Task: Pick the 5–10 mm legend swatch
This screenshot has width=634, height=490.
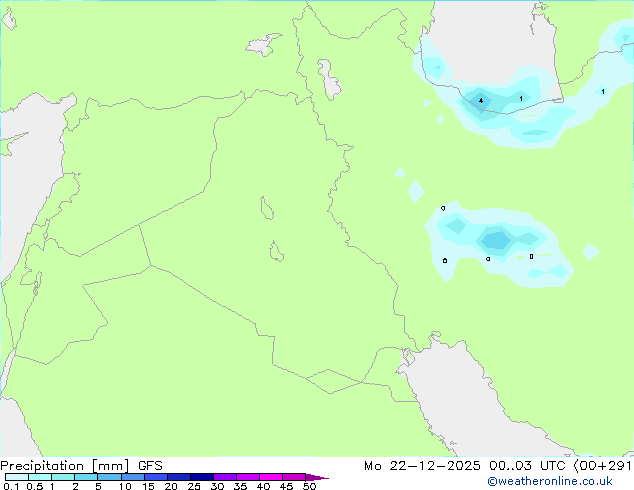Action: click(x=109, y=477)
